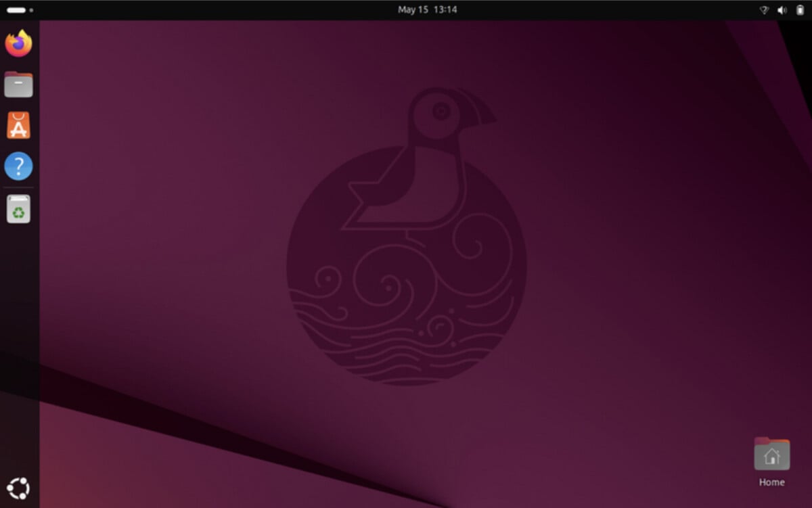
Task: Click the active workspace pill indicator
Action: point(16,10)
